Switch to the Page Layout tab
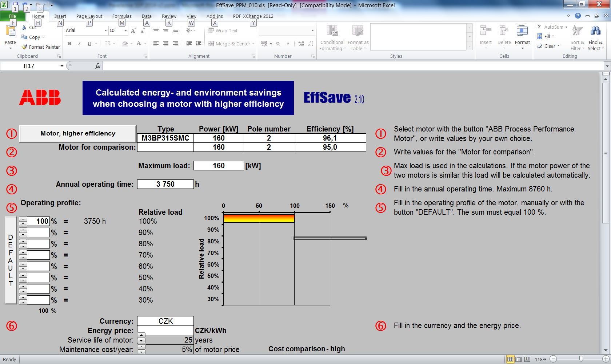The height and width of the screenshot is (364, 611). point(89,16)
